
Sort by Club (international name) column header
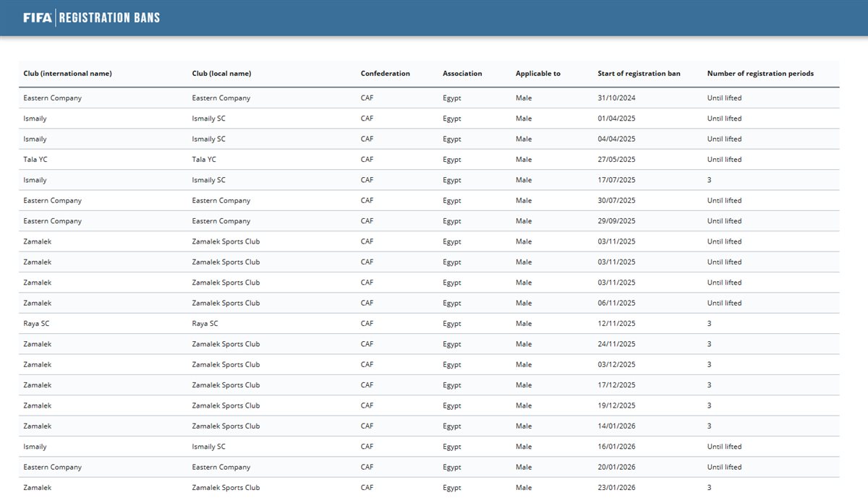pyautogui.click(x=67, y=74)
